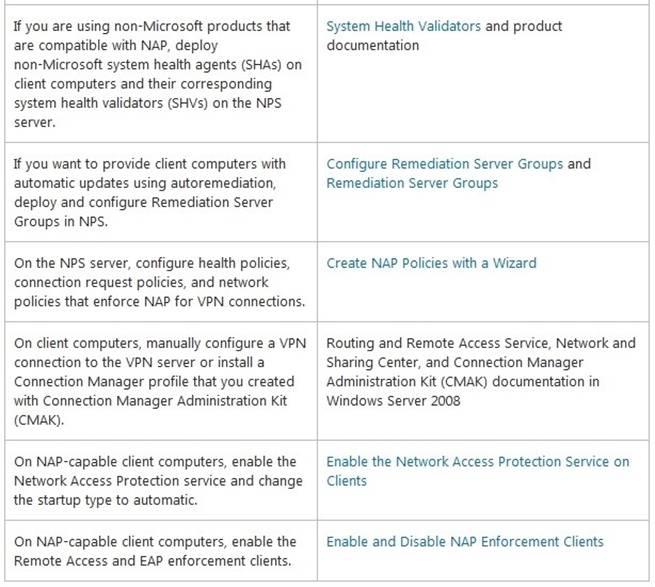Open the Configure Remediation Server Groups link

click(444, 164)
